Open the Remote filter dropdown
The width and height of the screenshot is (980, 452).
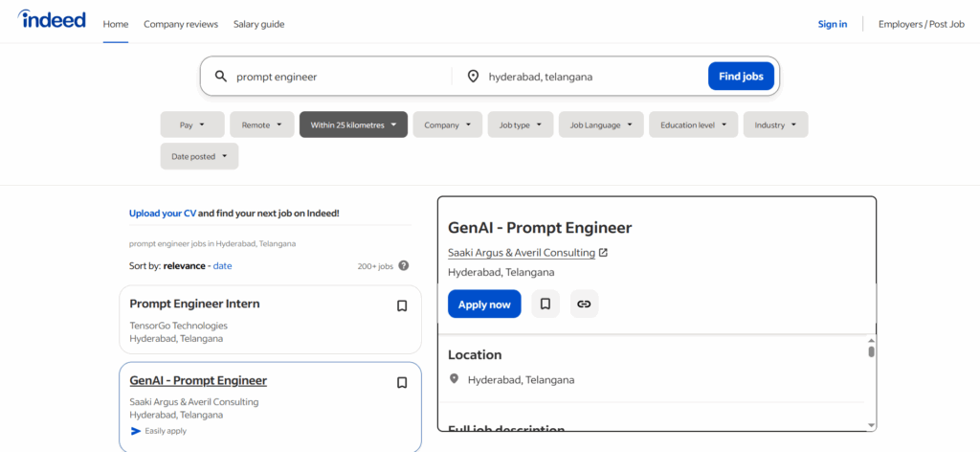tap(261, 124)
